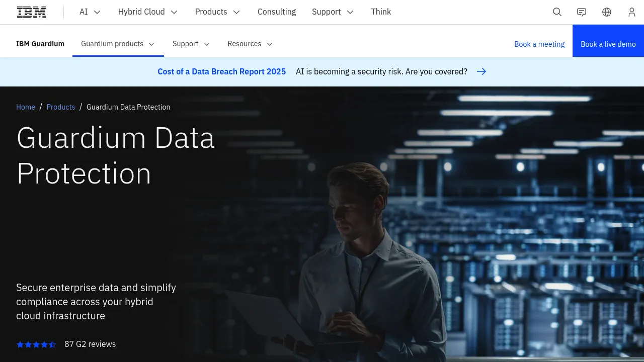Expand the Products menu
The width and height of the screenshot is (644, 362).
tap(218, 12)
